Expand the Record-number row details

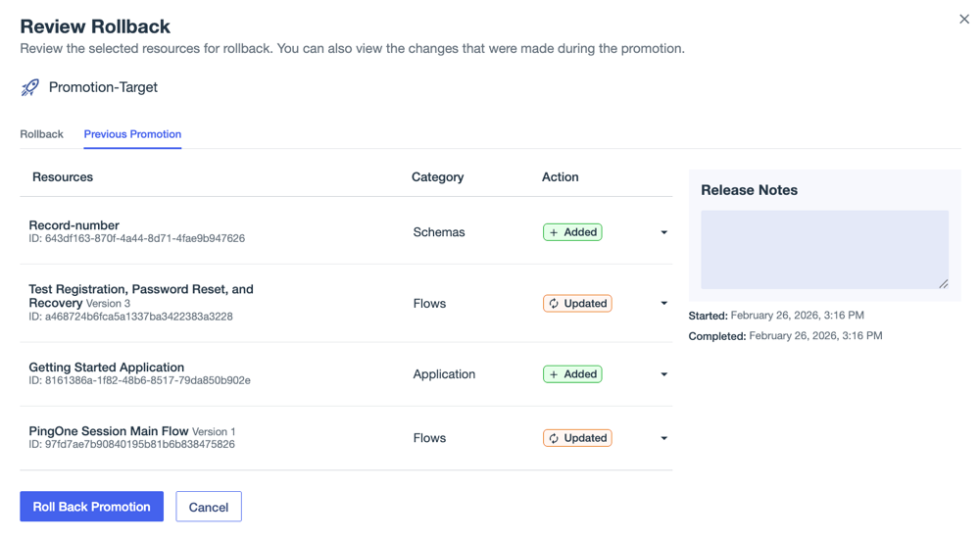(x=663, y=232)
